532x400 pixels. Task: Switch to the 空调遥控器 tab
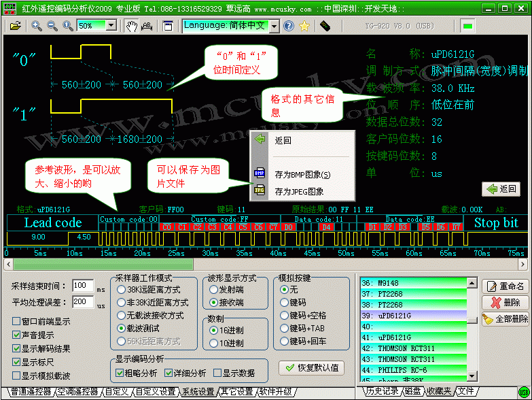click(77, 393)
